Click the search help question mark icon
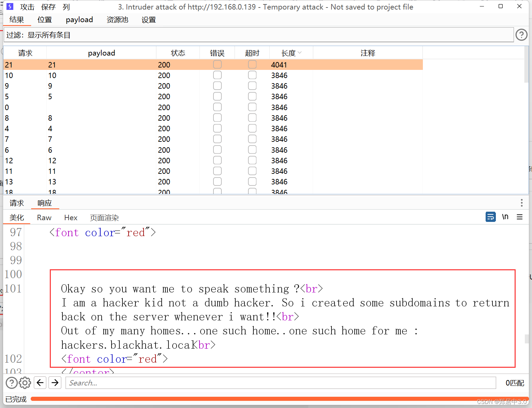 point(12,383)
